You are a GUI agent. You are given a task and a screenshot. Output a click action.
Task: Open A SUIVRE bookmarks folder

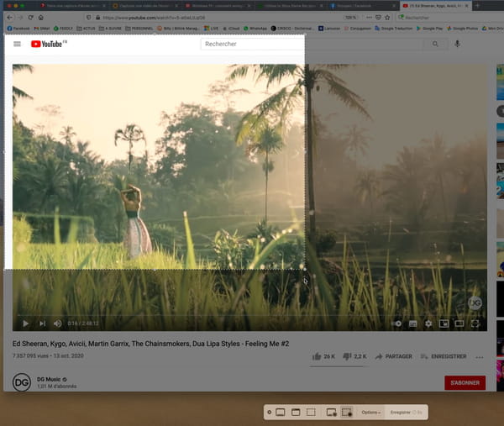[110, 29]
